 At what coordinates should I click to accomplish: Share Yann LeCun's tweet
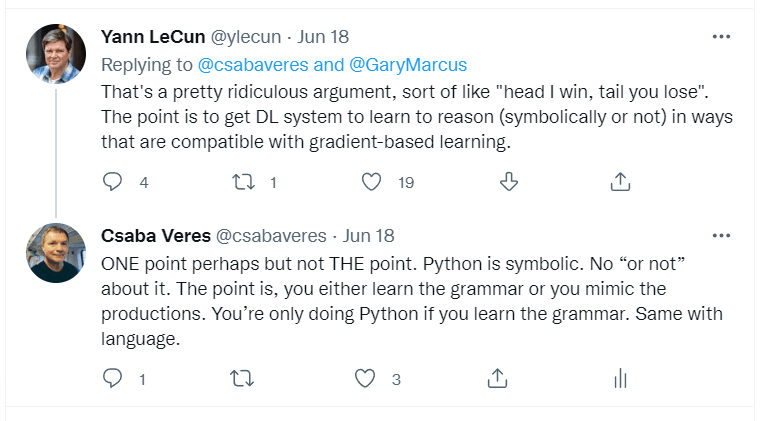(620, 182)
